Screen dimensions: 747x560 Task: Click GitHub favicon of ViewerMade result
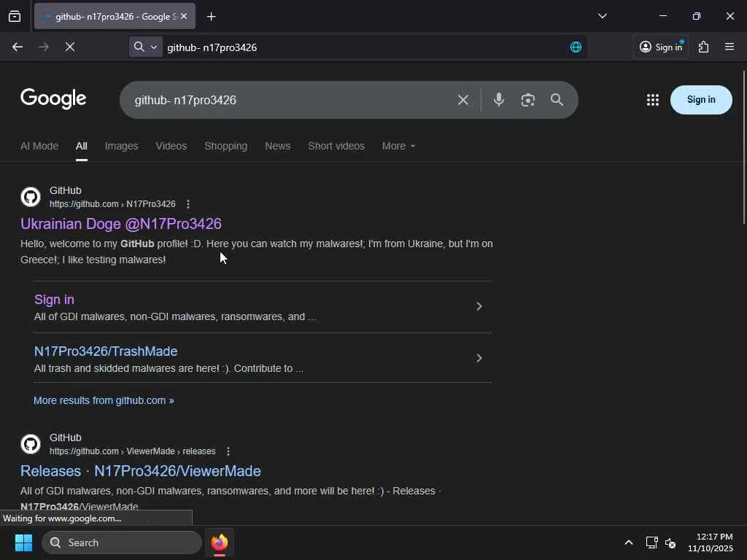(x=31, y=444)
